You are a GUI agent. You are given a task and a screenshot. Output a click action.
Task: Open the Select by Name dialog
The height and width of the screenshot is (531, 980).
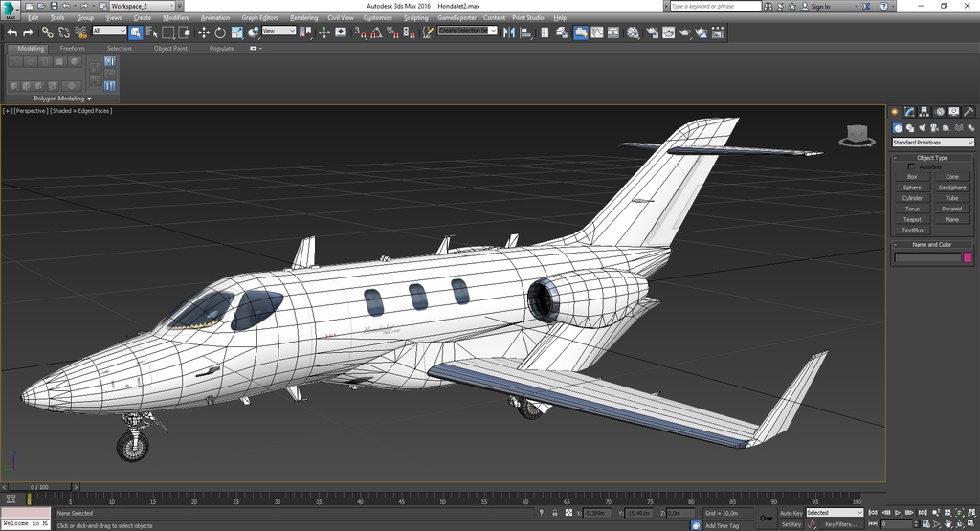tap(152, 33)
